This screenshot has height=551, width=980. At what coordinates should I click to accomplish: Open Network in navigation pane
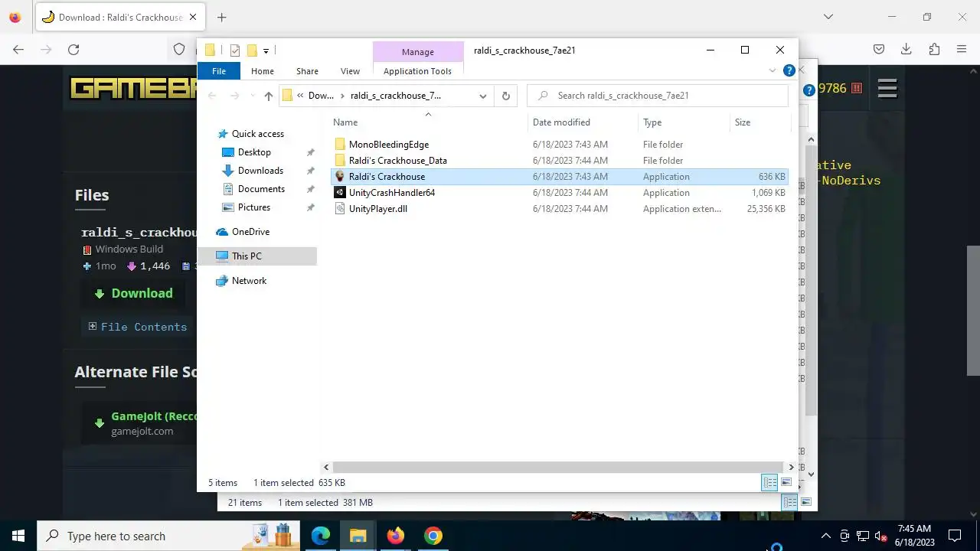pos(249,281)
